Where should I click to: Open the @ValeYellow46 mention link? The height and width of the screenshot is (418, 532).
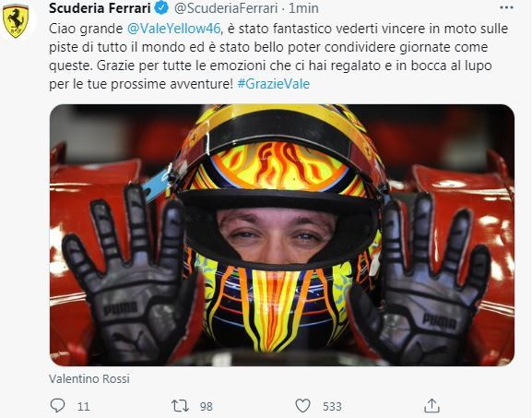[x=173, y=29]
